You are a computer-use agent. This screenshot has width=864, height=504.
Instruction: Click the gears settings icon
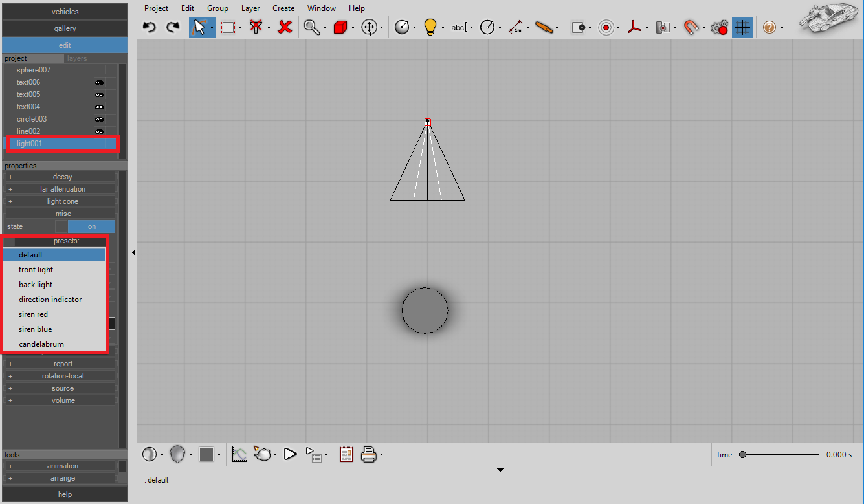(x=719, y=27)
